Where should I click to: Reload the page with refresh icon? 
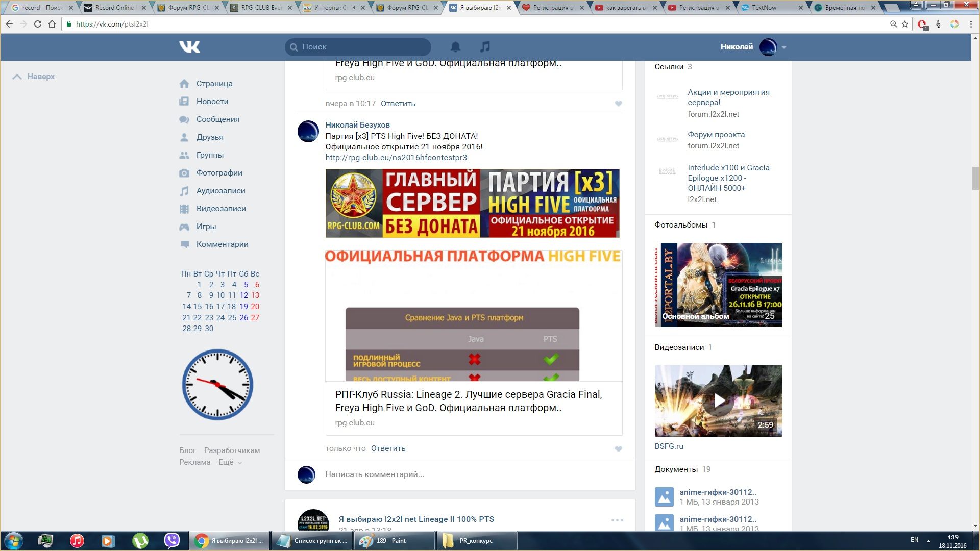pos(37,24)
